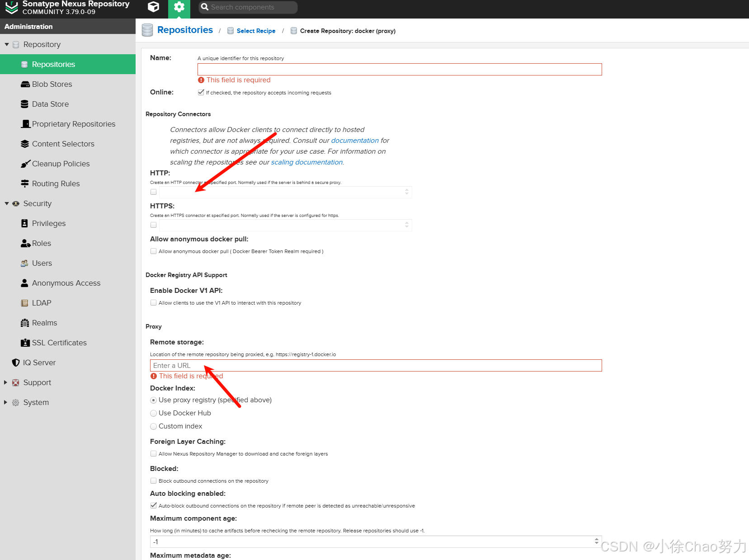
Task: Click the Administration gear icon
Action: point(179,7)
